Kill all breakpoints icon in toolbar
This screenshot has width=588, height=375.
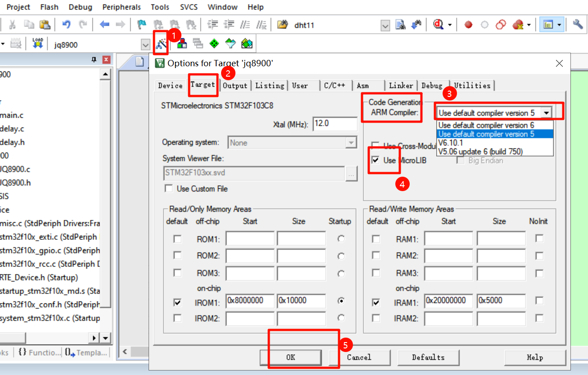click(518, 25)
